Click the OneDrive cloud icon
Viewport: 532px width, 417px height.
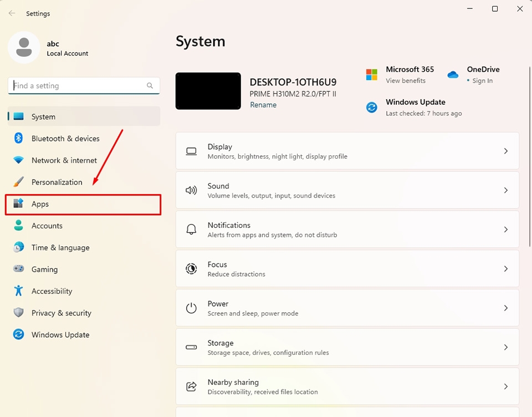tap(453, 74)
